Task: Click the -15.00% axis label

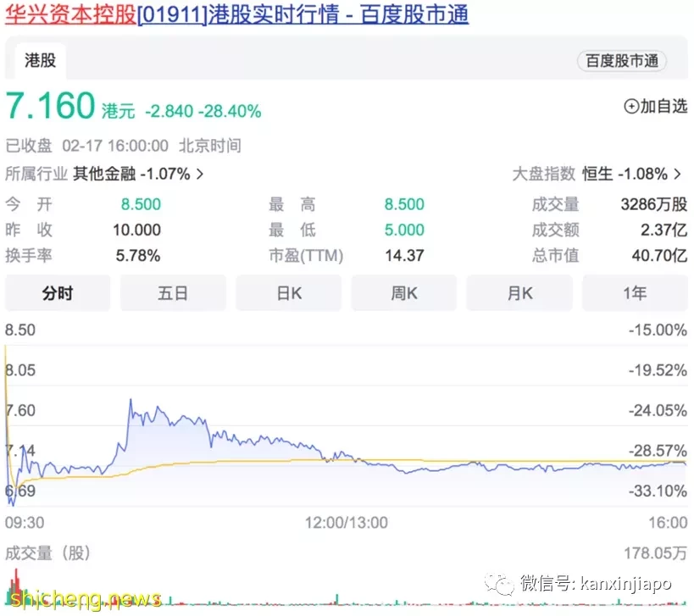Action: coord(658,330)
